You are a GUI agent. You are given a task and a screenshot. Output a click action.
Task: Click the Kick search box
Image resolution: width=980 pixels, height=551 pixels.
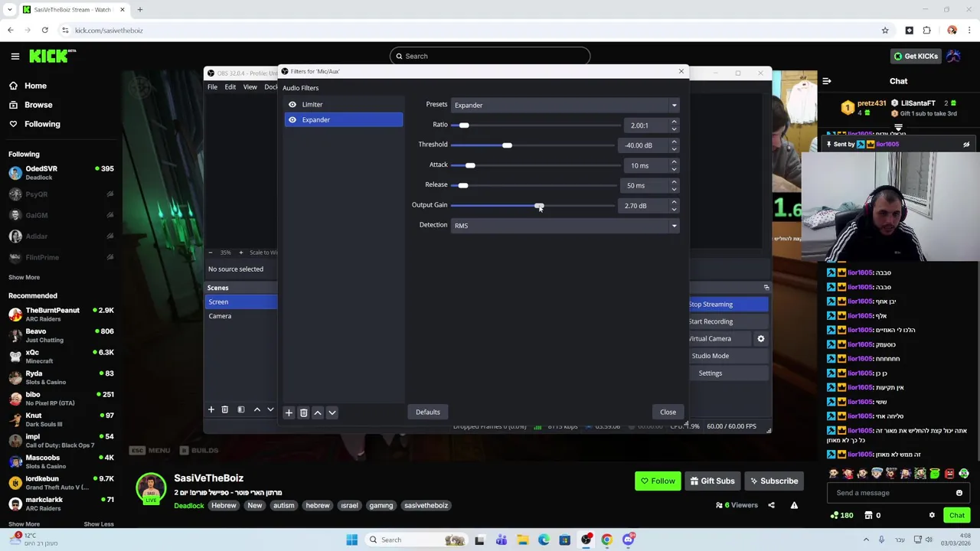pos(490,56)
